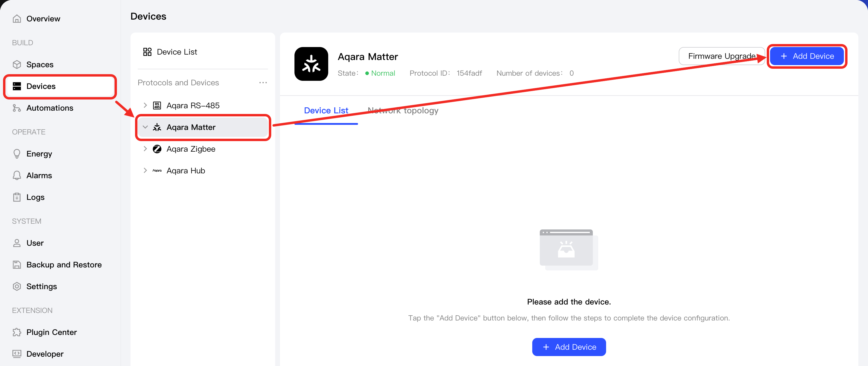This screenshot has height=366, width=868.
Task: Open Backup and Restore page
Action: coord(64,265)
